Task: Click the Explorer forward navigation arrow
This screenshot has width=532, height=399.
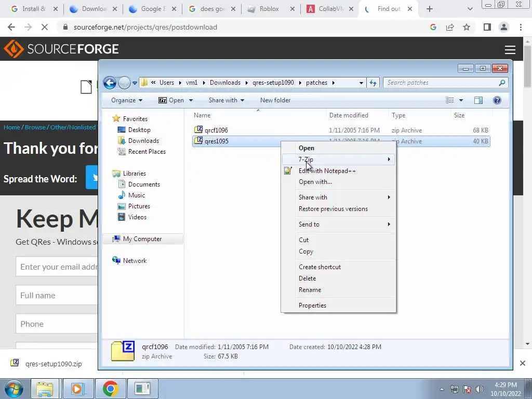Action: pos(124,83)
